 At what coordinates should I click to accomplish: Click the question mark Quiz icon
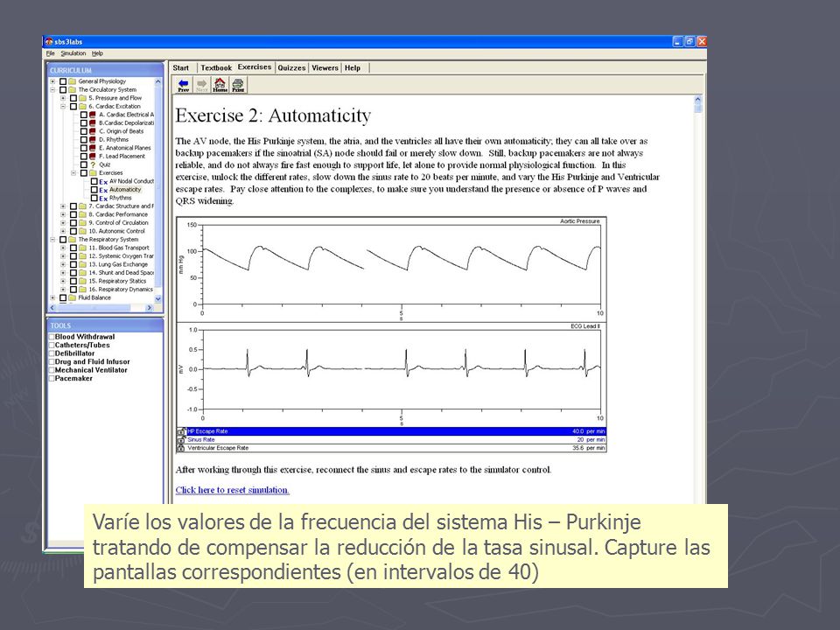(93, 164)
